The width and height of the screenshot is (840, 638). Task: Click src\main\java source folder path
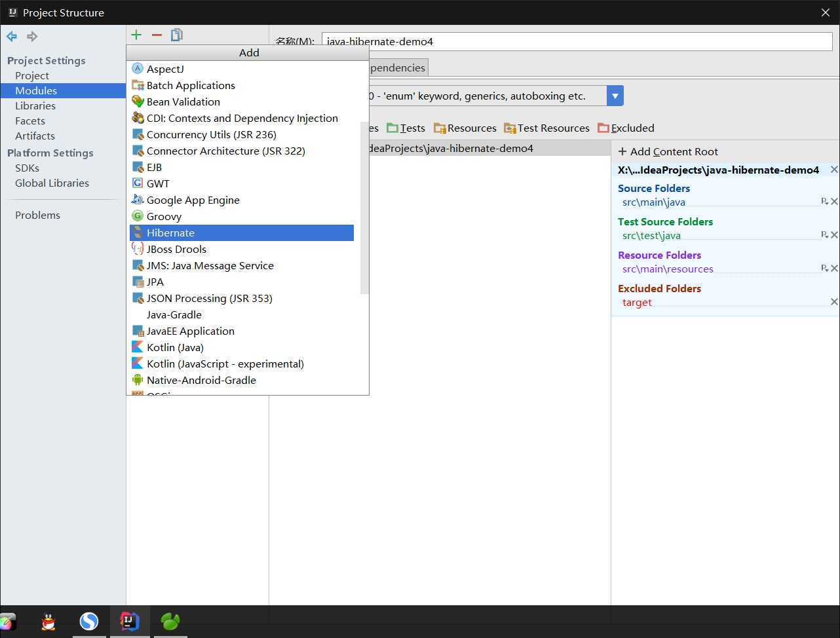click(x=654, y=202)
